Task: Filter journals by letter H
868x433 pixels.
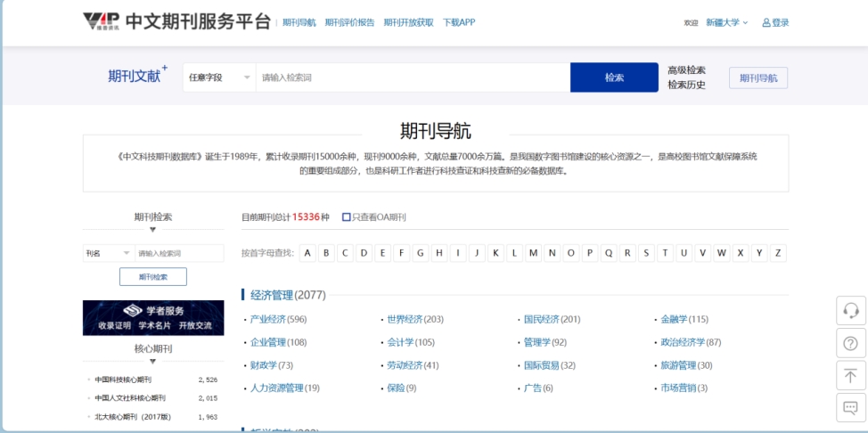Action: click(439, 253)
